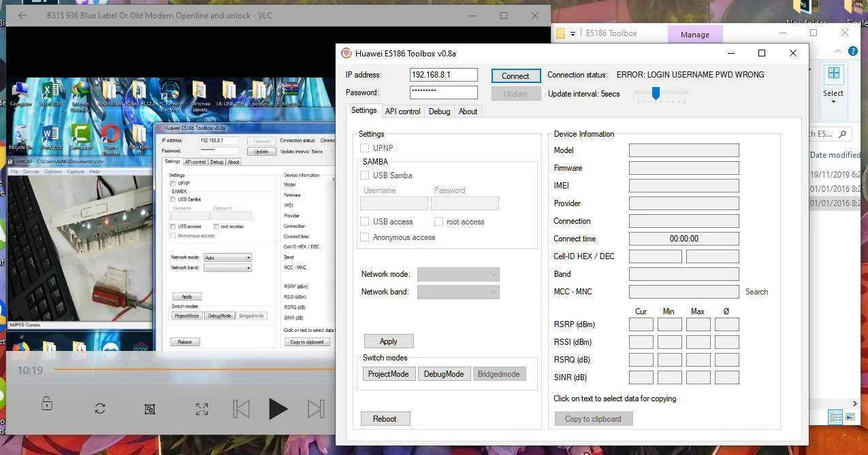Click the Password field under IP address
The width and height of the screenshot is (868, 455).
coord(443,92)
